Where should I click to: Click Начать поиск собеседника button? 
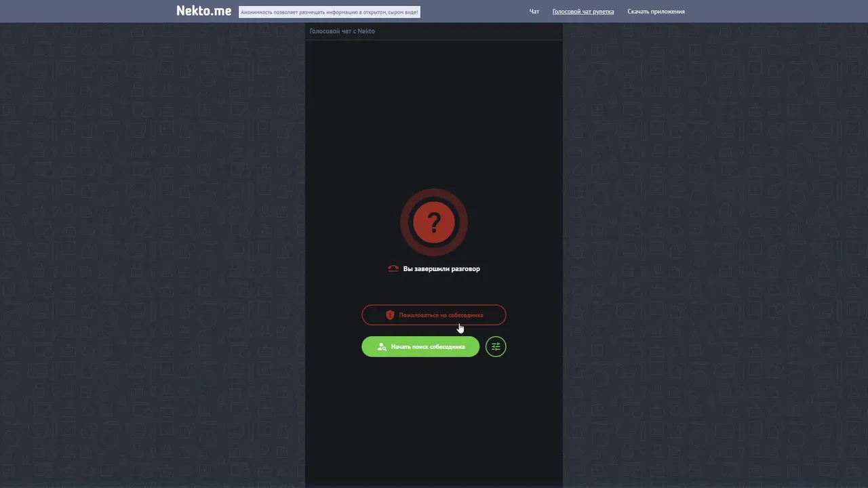click(420, 346)
